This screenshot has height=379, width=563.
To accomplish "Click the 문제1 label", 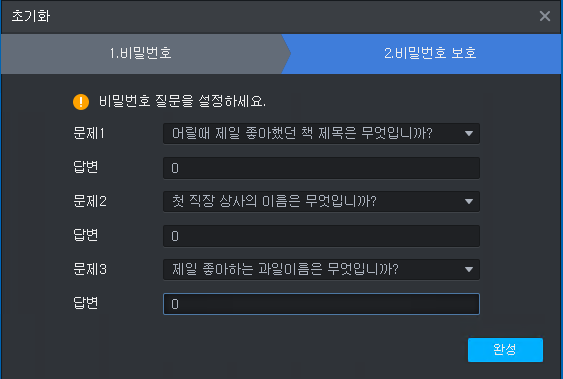I will 89,134.
